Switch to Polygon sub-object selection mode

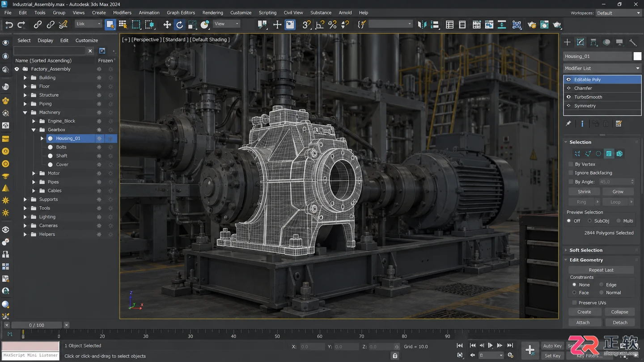609,154
